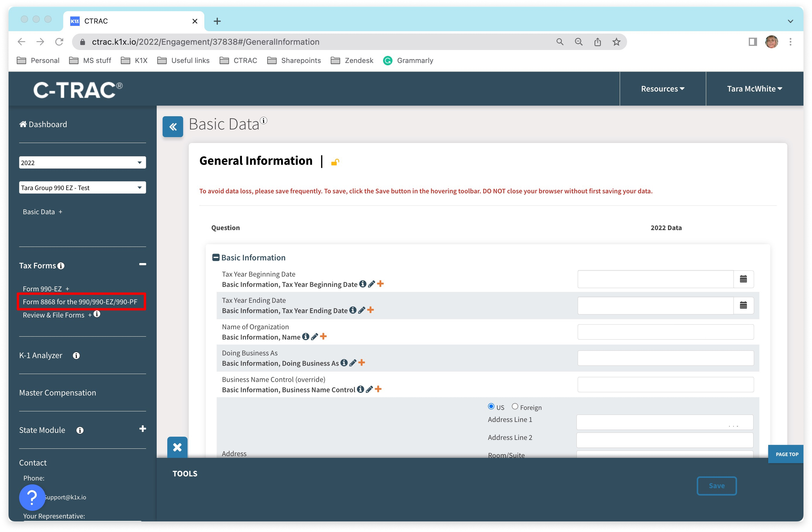Open calendar picker for Tax Year Ending Date
The height and width of the screenshot is (532, 812).
click(743, 305)
